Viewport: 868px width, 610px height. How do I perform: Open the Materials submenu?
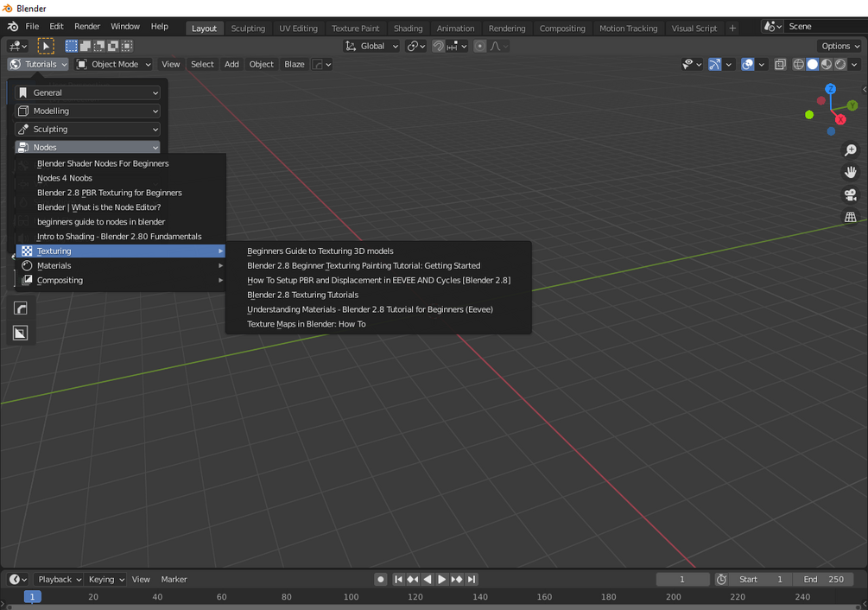pyautogui.click(x=121, y=266)
